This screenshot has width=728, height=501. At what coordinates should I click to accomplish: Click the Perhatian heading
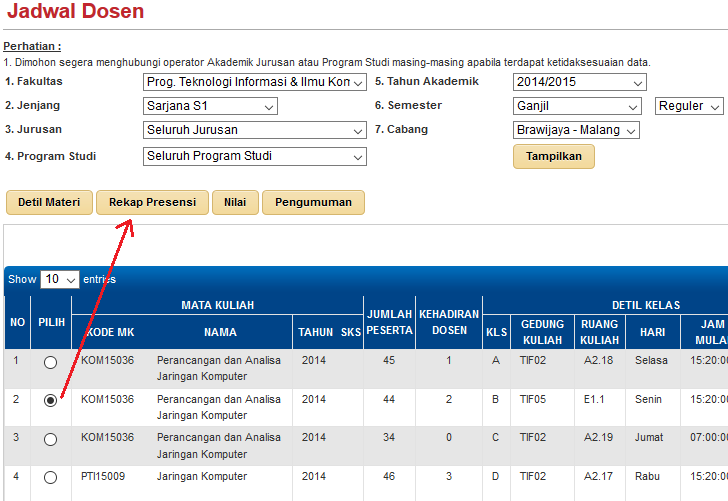click(x=32, y=46)
